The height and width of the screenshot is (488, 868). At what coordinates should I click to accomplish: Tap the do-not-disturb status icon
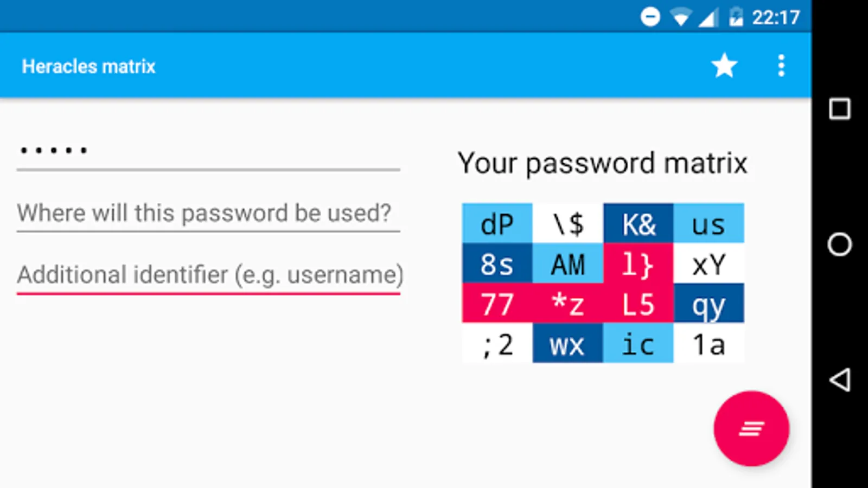coord(650,17)
